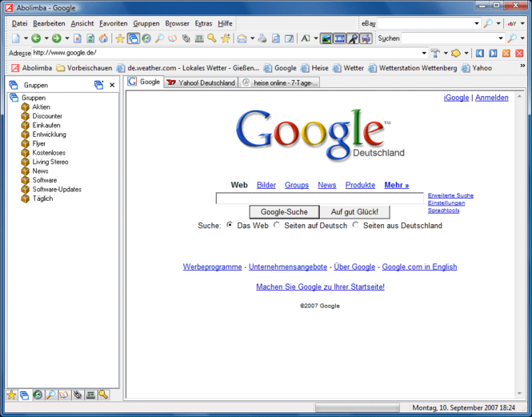
Task: Toggle the image display button in toolbar
Action: pos(326,38)
